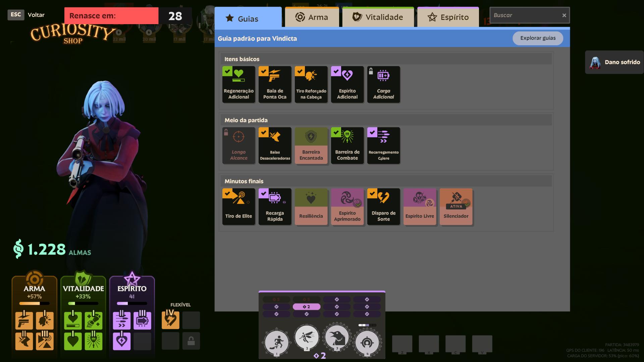The width and height of the screenshot is (644, 362).
Task: Choose the Resiliência item card
Action: click(x=311, y=206)
